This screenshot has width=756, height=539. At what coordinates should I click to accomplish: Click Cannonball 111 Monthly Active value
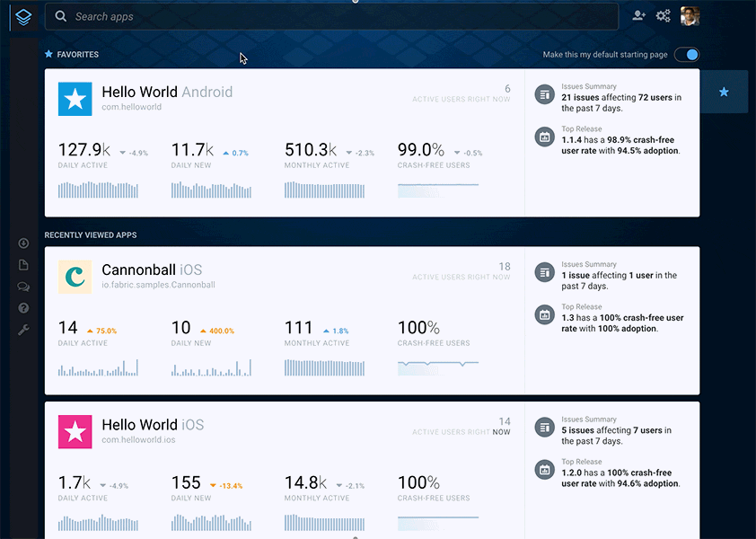point(299,328)
